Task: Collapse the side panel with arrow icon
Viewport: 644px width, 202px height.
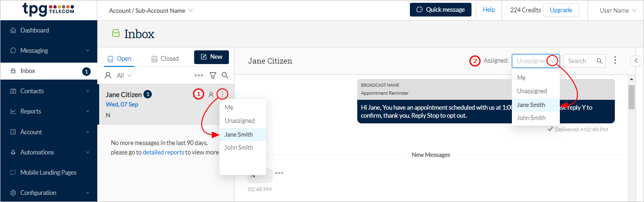Action: coord(636,61)
